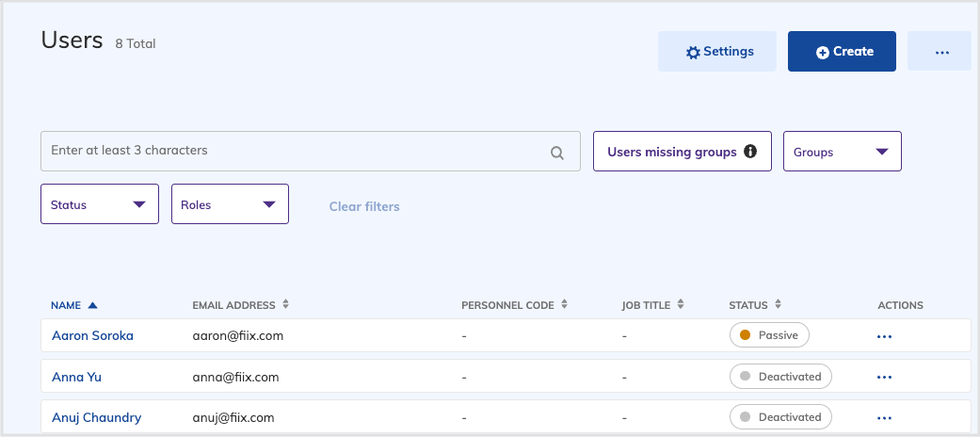Sort users by Job Title column
The image size is (980, 437).
(681, 305)
